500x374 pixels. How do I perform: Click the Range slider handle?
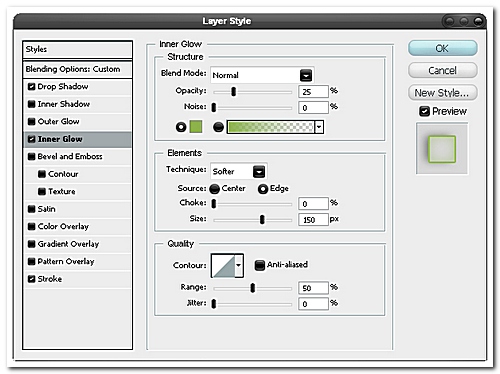(x=253, y=288)
